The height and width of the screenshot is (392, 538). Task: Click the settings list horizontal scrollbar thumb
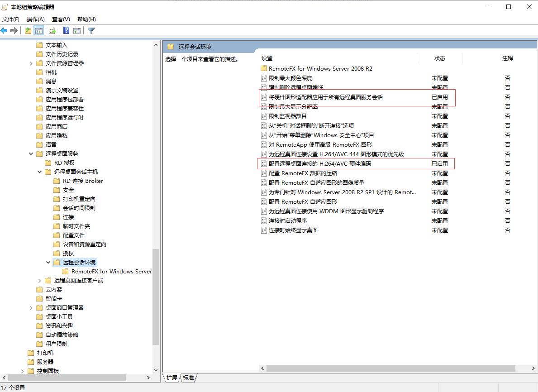click(x=391, y=368)
